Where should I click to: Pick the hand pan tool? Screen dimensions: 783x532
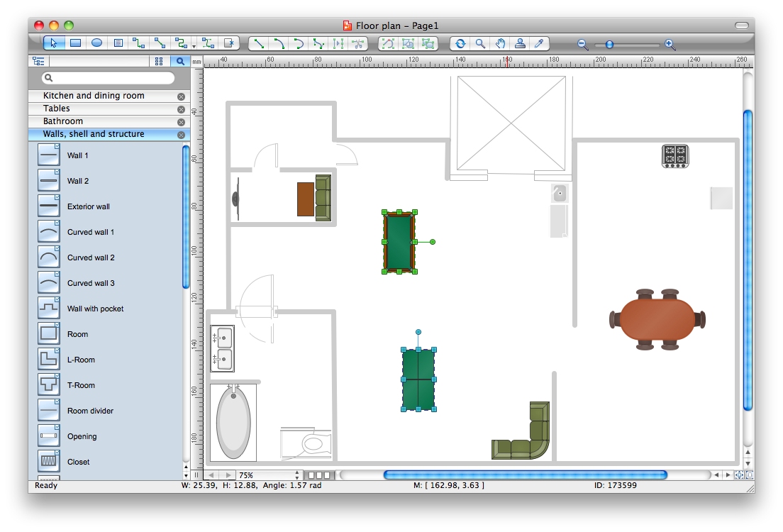coord(500,43)
